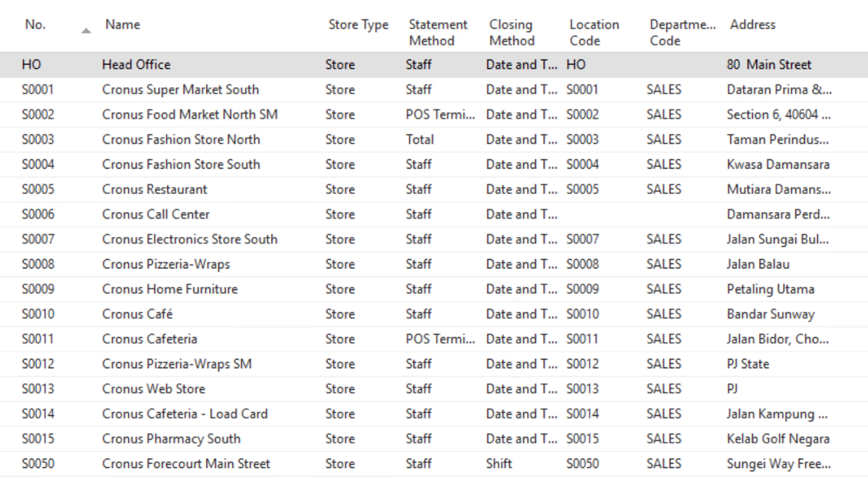
Task: Select Cronus Electronics Store South
Action: tap(189, 239)
